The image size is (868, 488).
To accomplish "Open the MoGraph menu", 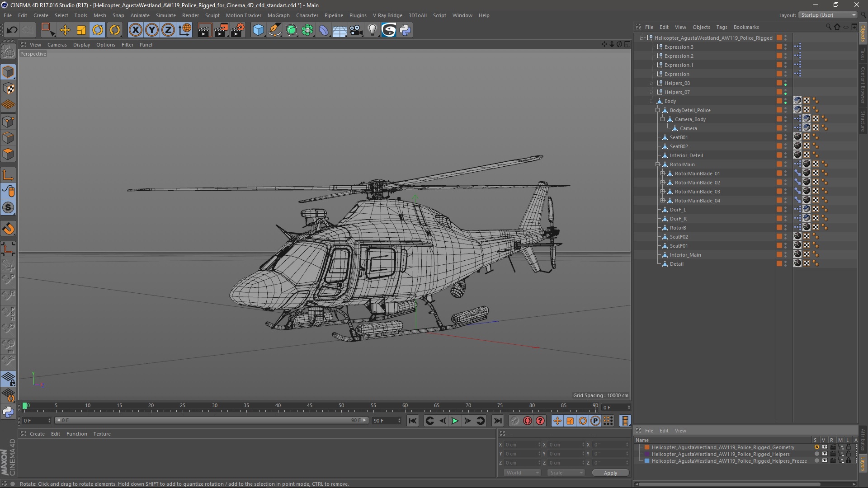I will (x=278, y=15).
